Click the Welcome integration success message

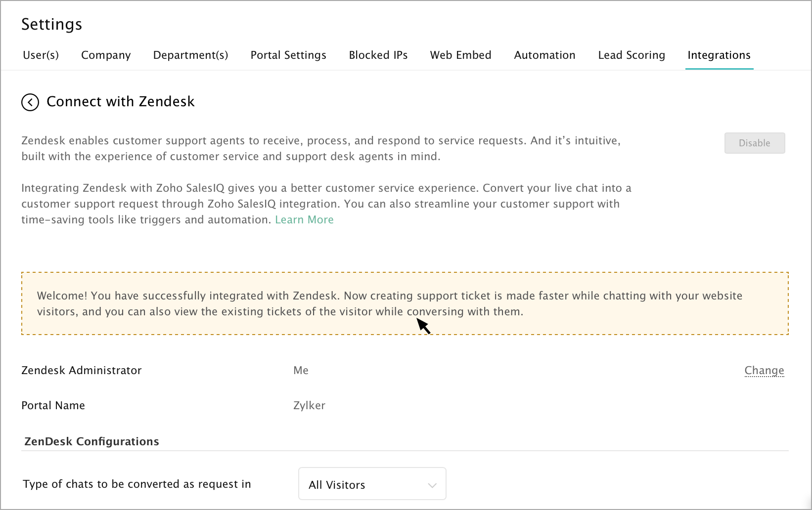tap(405, 303)
